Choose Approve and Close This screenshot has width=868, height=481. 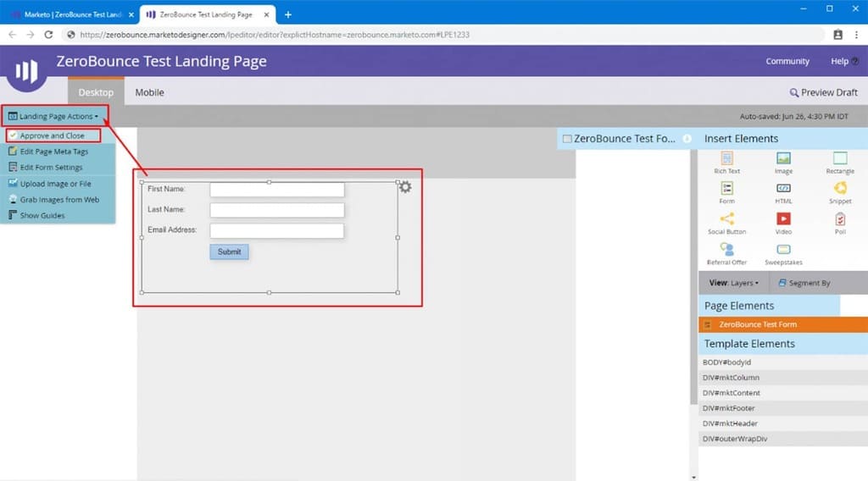pyautogui.click(x=53, y=135)
